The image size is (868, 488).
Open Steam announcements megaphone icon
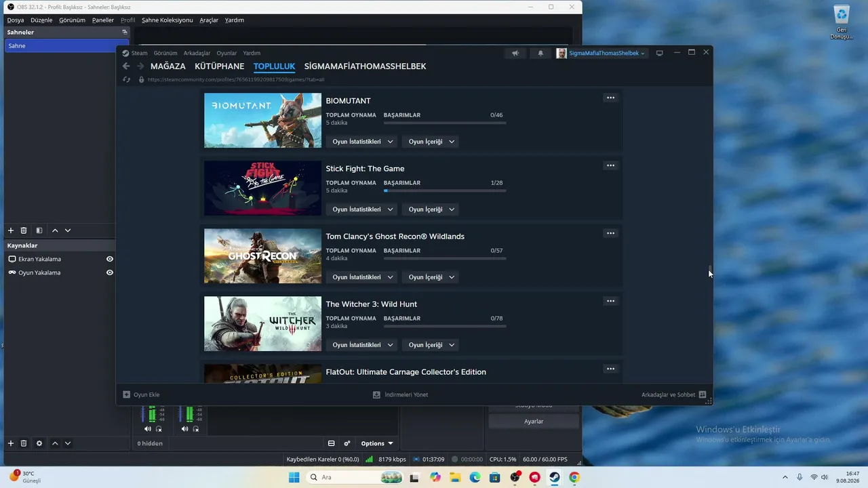515,53
